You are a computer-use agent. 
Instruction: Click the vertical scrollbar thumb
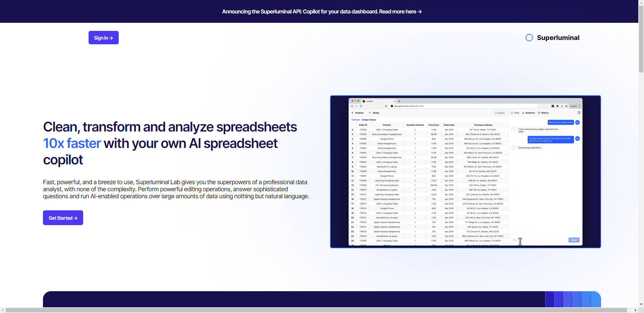pyautogui.click(x=641, y=39)
